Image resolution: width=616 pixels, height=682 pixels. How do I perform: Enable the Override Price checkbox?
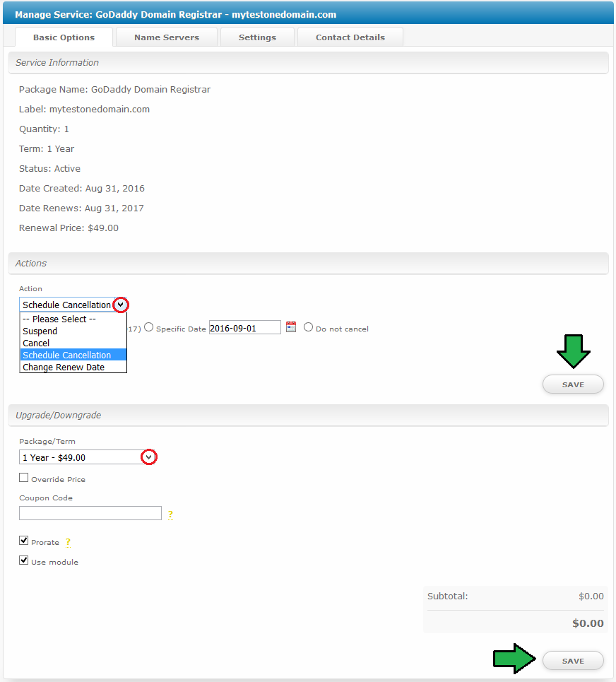coord(24,478)
